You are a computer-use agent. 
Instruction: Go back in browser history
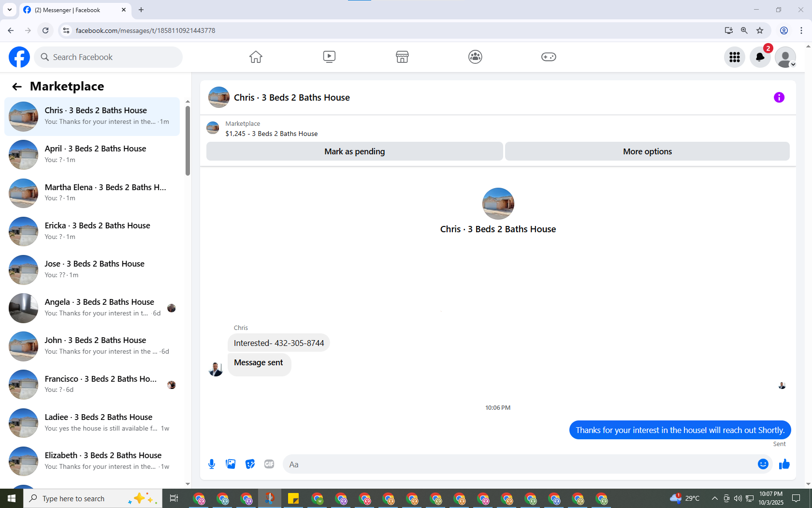coord(11,30)
